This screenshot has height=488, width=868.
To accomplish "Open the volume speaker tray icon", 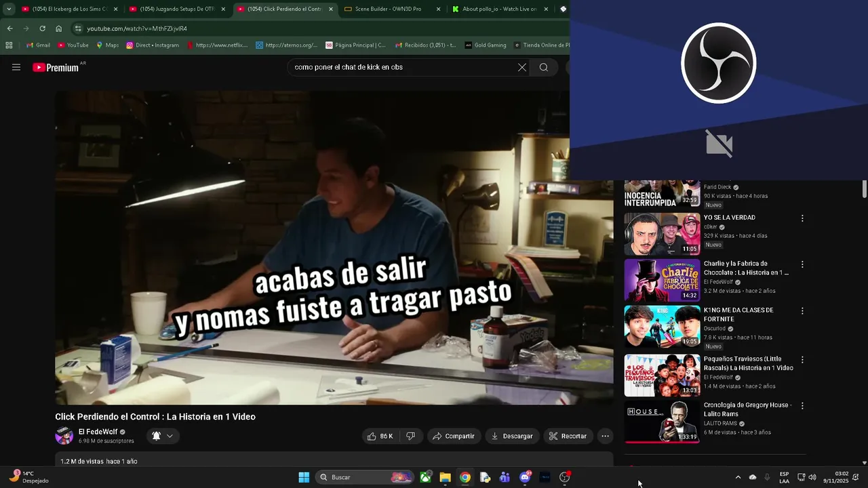I will 812,477.
